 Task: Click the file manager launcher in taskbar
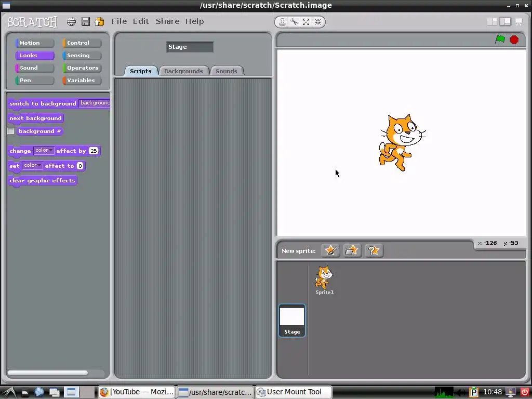25,393
